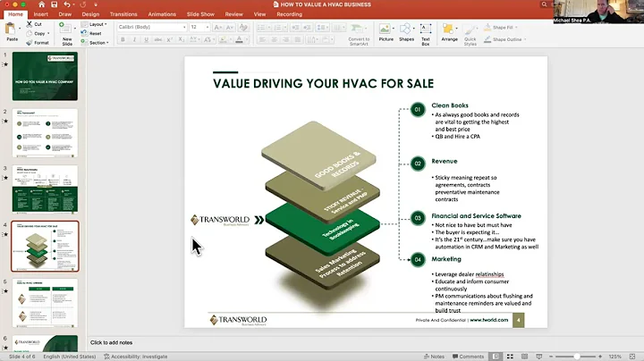Open Quick Styles
Viewport: 644px width, 361px height.
(x=470, y=35)
